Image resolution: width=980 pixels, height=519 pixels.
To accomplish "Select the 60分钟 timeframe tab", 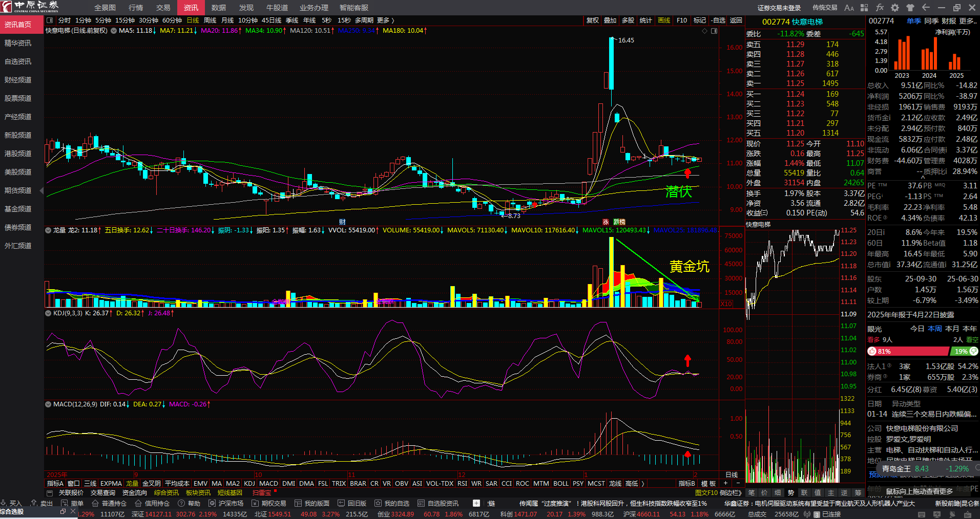I will (172, 20).
